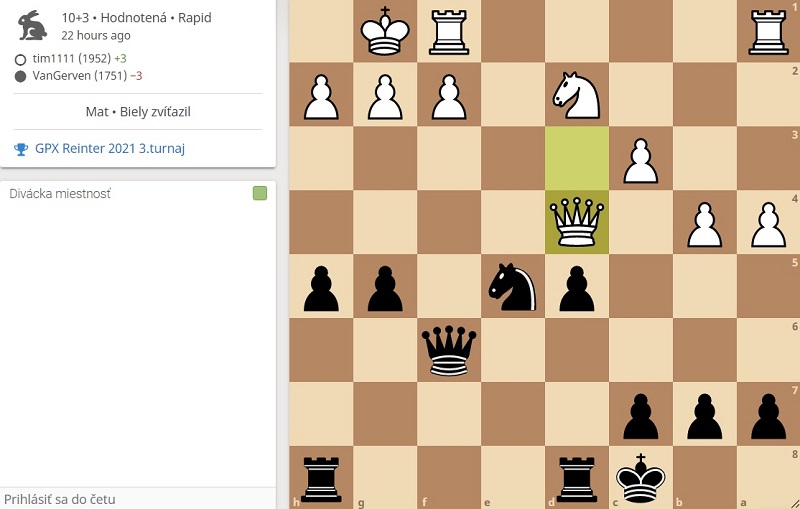Select the black rook on d8
800x509 pixels.
(x=577, y=479)
